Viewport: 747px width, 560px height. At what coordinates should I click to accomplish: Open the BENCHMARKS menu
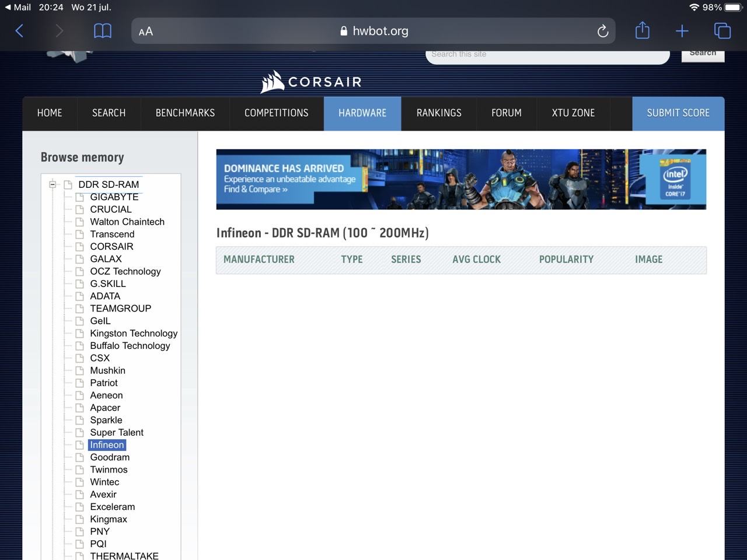[x=185, y=113]
